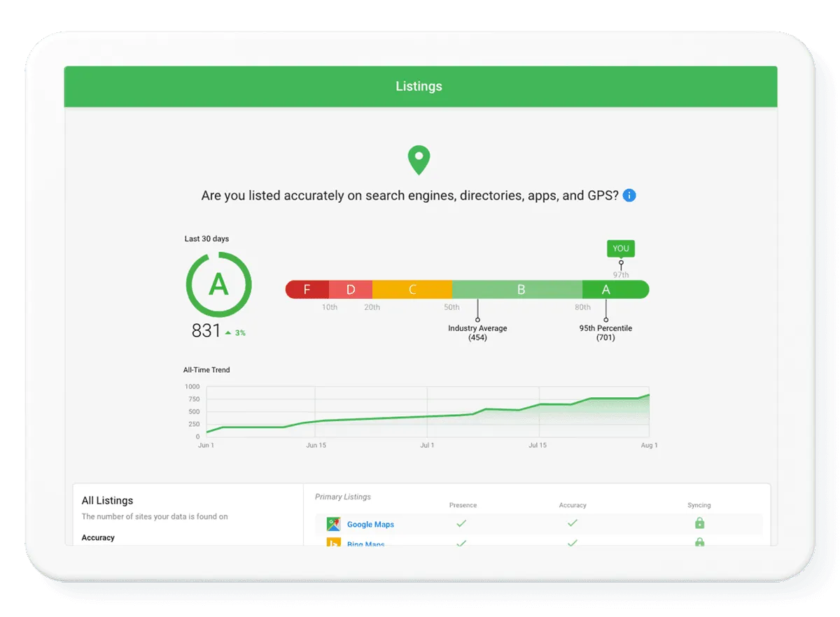Expand the YOU 97th percentile marker
840x617 pixels.
[x=620, y=248]
